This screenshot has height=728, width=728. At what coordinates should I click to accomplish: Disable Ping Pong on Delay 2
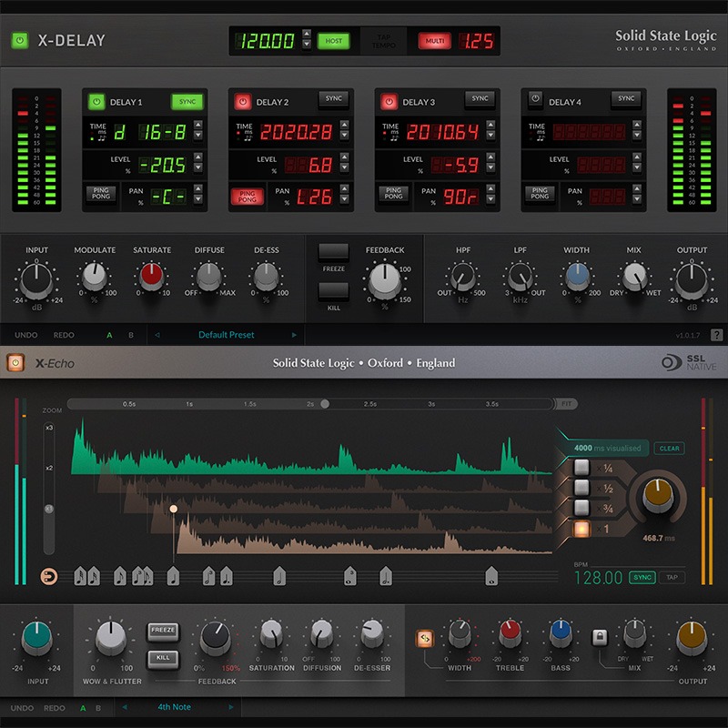tap(247, 197)
